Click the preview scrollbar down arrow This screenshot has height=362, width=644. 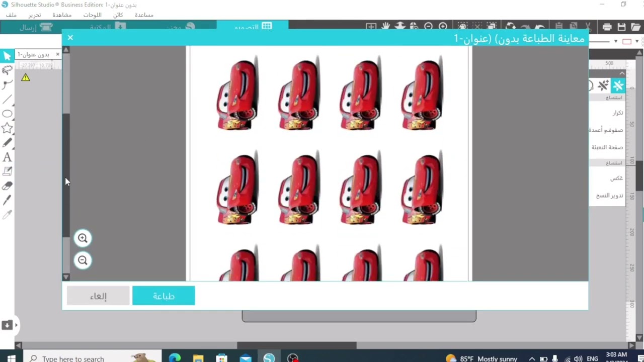point(66,277)
